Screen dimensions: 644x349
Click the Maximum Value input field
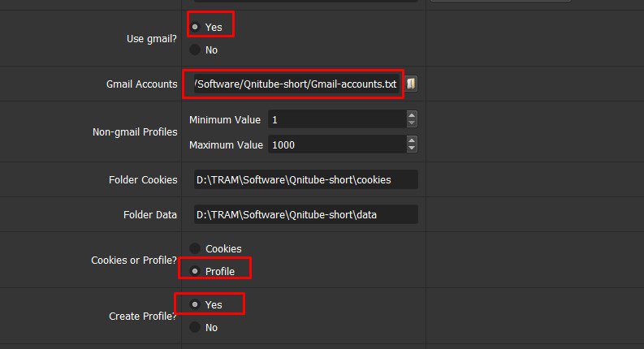click(x=337, y=144)
